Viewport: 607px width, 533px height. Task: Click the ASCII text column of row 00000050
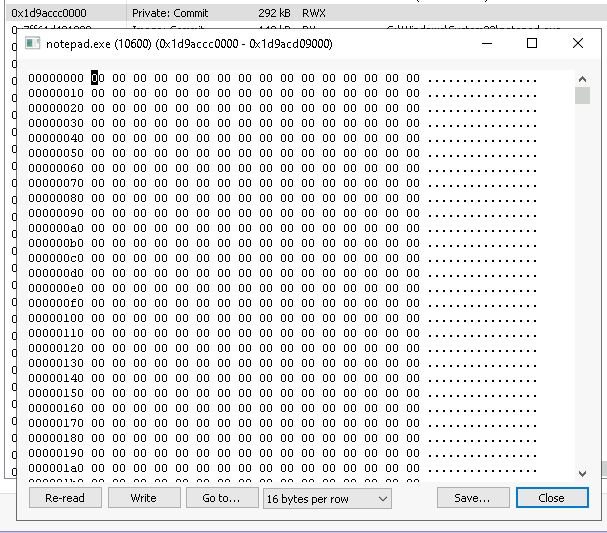point(482,153)
